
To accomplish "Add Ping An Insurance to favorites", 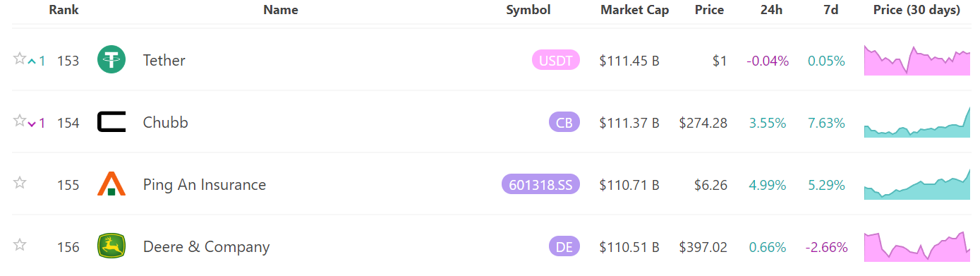I will point(20,183).
